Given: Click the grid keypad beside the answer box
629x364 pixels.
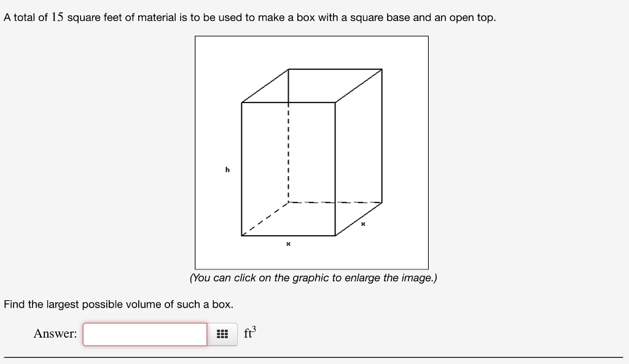Looking at the screenshot, I should pos(223,334).
